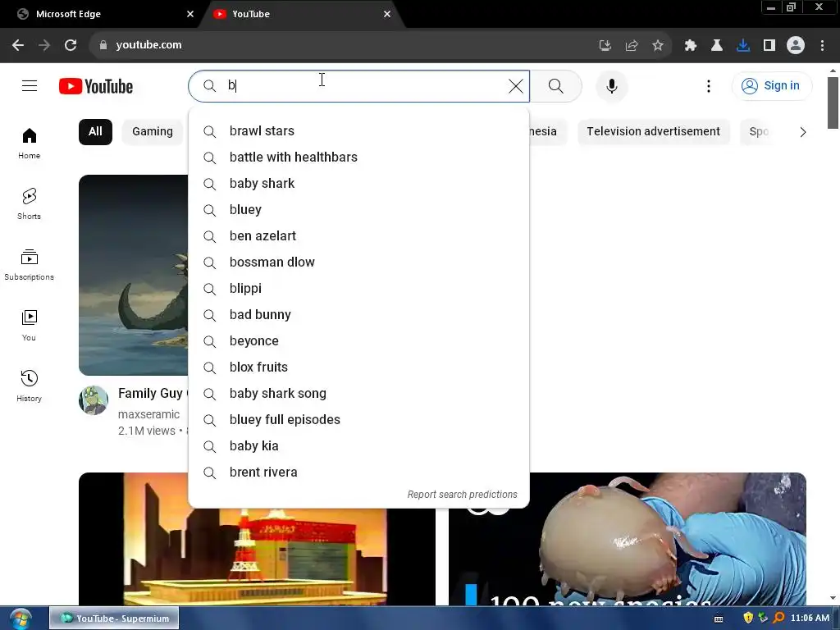840x630 pixels.
Task: Close the YouTube browser tab
Action: pos(387,14)
